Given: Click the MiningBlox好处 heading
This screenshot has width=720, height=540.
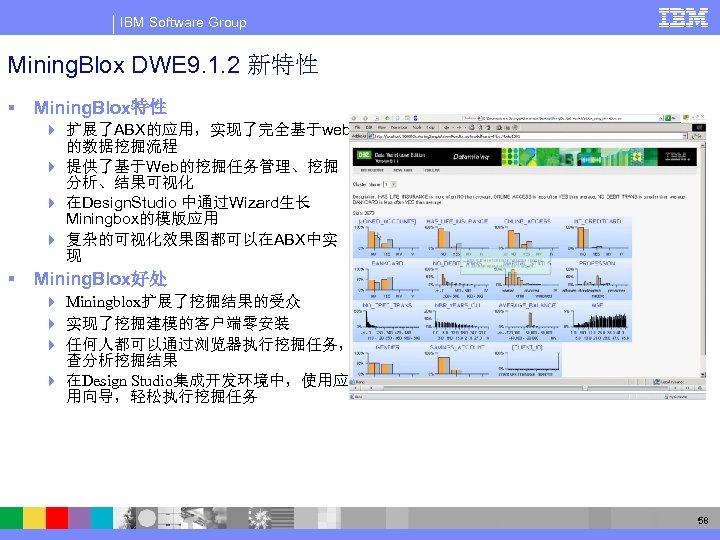Looking at the screenshot, I should (100, 279).
